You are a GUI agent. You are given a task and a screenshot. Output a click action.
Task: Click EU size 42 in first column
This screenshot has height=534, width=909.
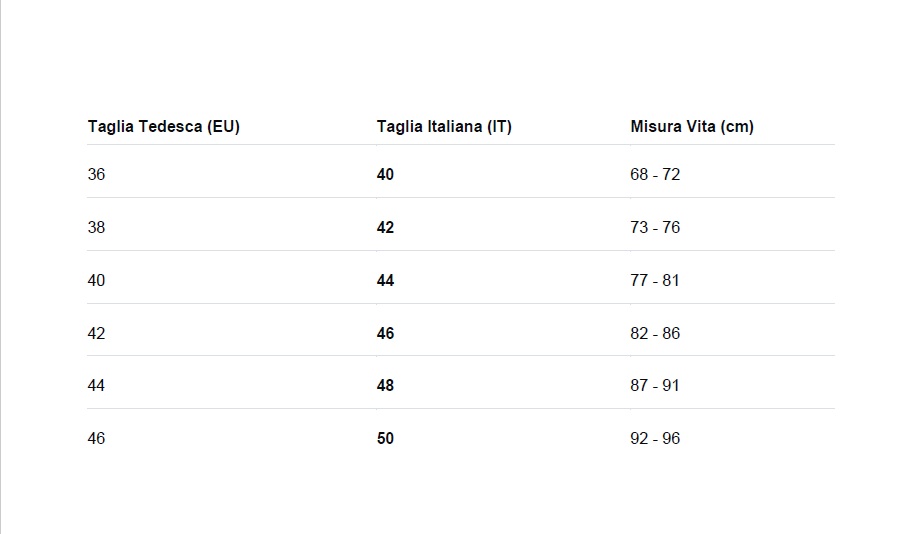tap(96, 333)
